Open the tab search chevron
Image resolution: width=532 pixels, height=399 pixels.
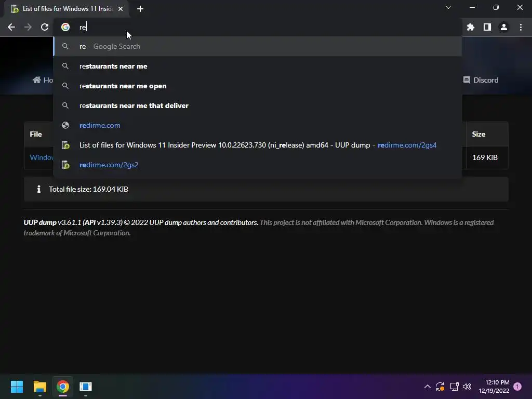point(448,7)
